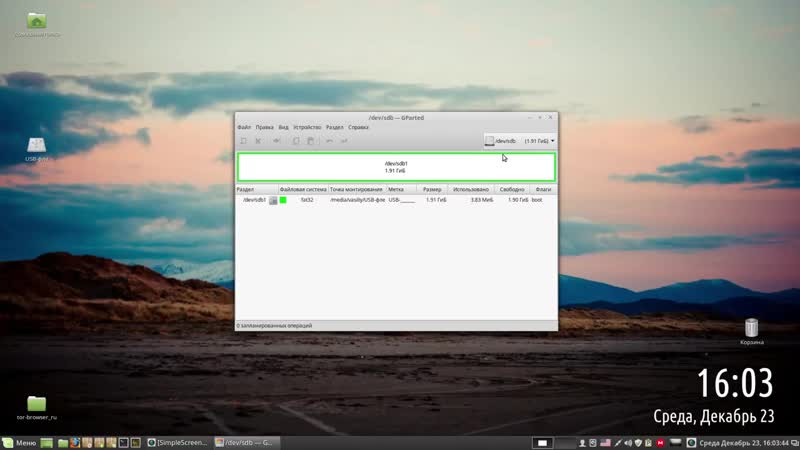800x450 pixels.
Task: Open the Раздел menu
Action: click(335, 127)
